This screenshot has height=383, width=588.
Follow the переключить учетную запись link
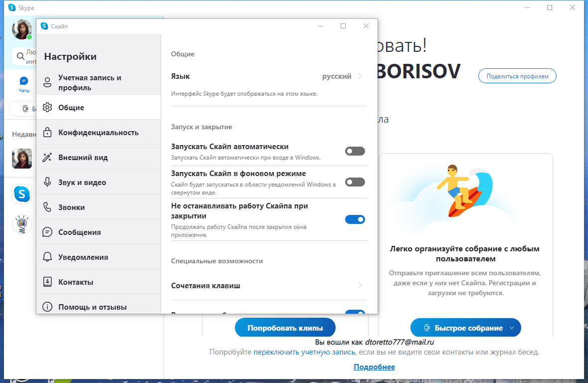tap(304, 352)
